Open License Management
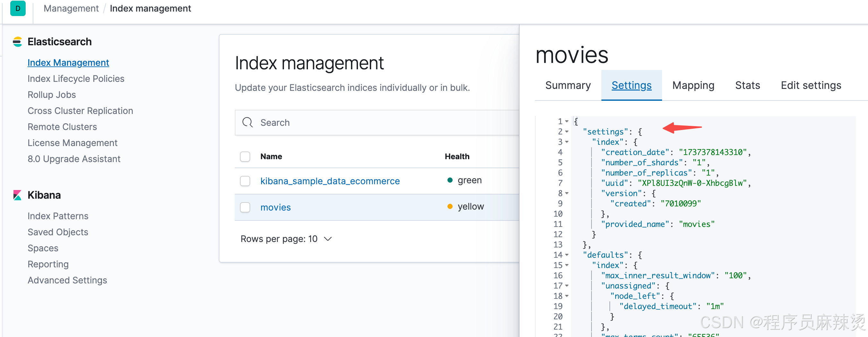Screen dimensions: 868x337 pos(72,143)
